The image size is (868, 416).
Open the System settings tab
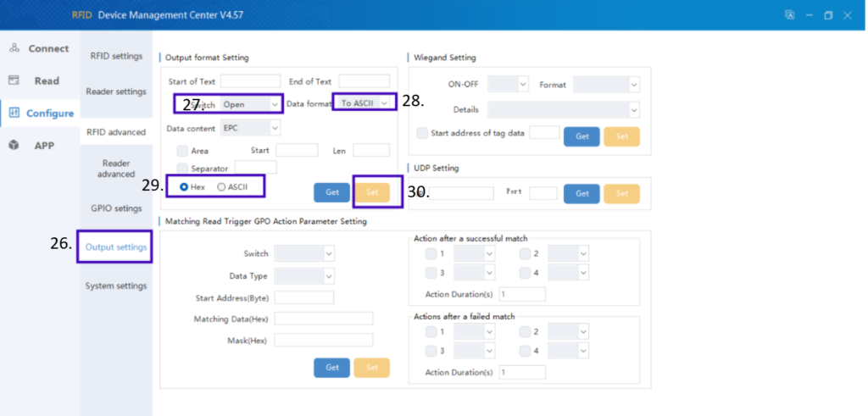116,286
